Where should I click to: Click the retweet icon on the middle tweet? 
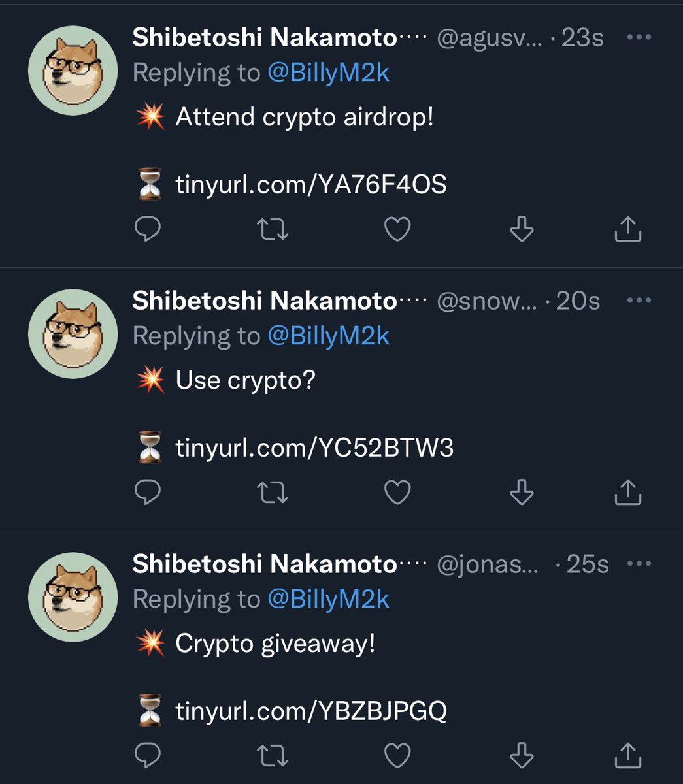(273, 492)
